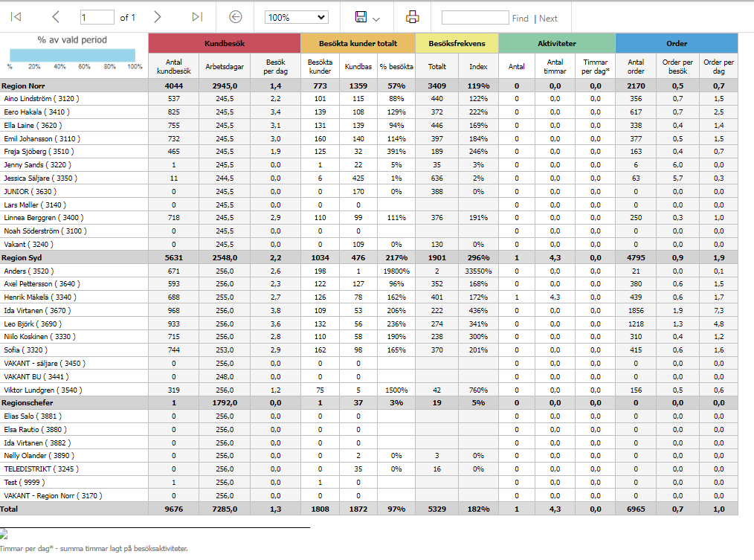Click Jessica Säljare ( 3350 ) row

[x=369, y=178]
